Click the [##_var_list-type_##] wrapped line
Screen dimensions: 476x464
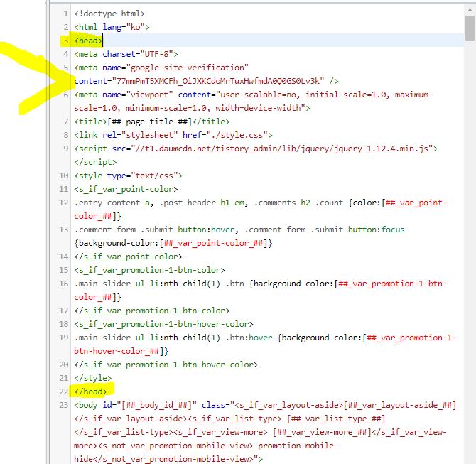point(229,419)
